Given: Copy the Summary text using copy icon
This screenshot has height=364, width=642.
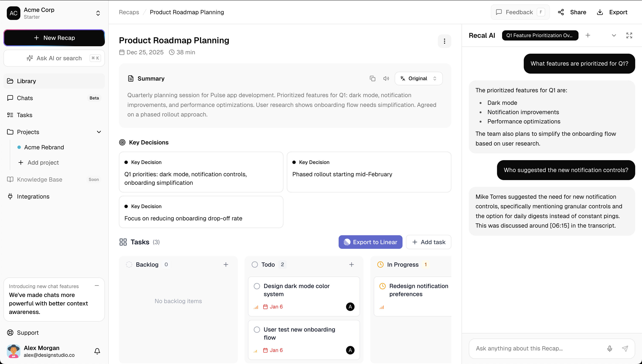Looking at the screenshot, I should [373, 78].
